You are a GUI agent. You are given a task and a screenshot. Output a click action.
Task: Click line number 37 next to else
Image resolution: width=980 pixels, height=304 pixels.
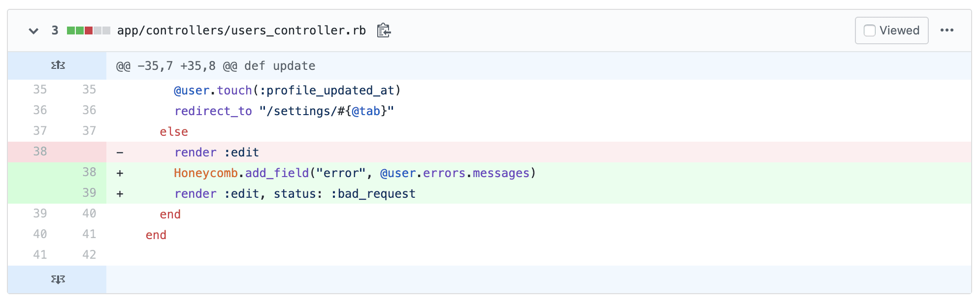41,131
